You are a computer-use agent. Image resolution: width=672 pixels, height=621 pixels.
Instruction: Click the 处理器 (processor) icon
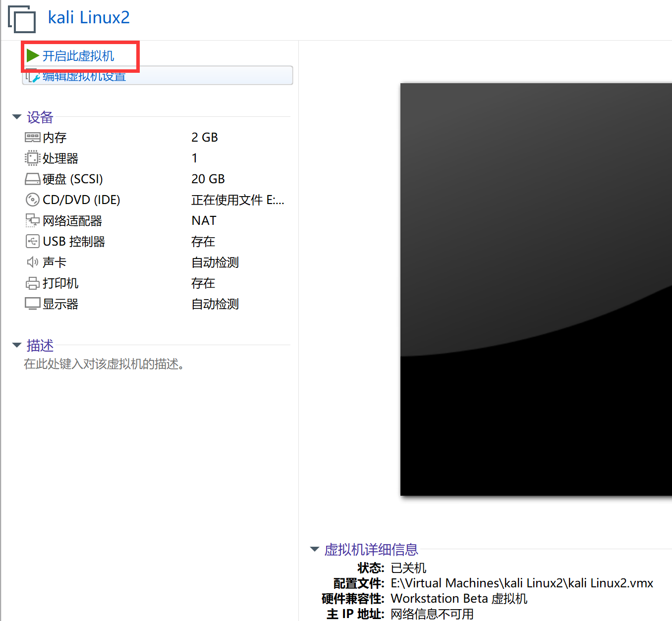click(32, 158)
